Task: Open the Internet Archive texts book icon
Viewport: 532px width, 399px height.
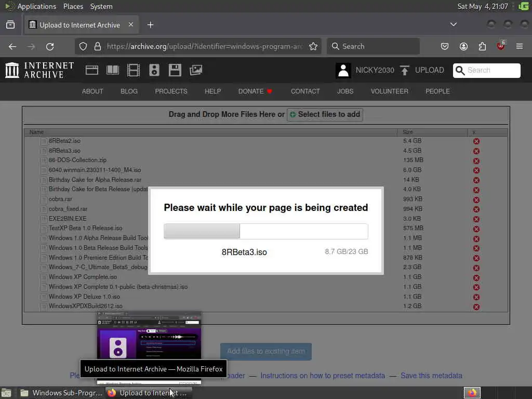Action: click(x=113, y=70)
